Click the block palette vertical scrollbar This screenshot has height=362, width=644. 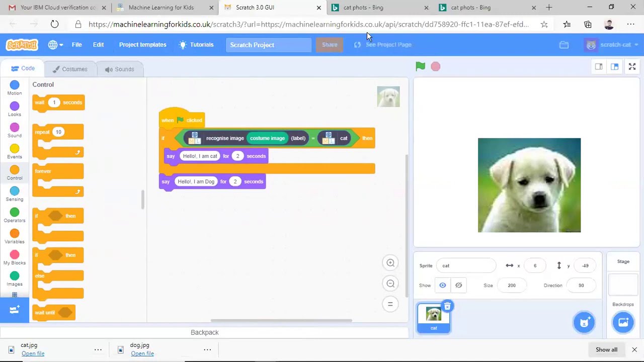[142, 200]
